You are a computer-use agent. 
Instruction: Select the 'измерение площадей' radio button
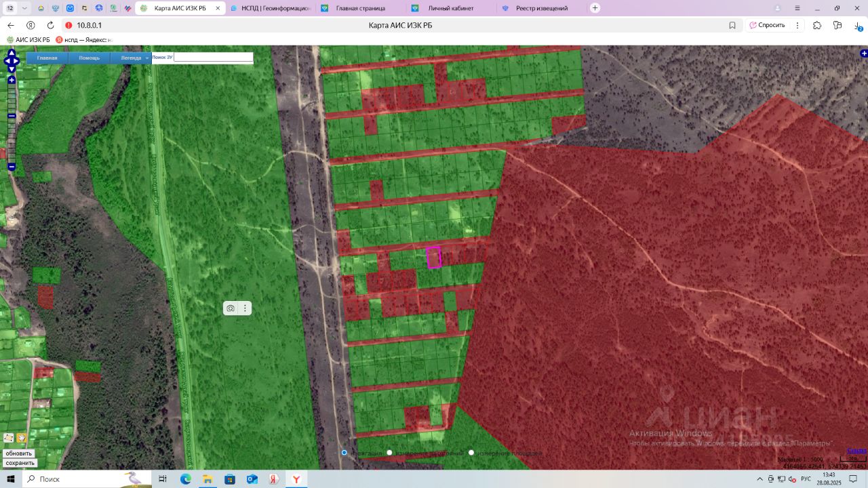click(471, 453)
